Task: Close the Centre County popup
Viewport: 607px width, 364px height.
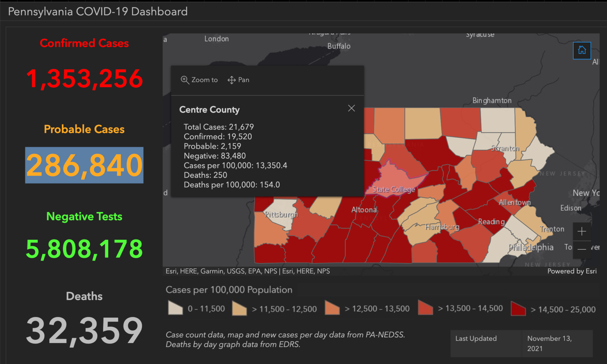Action: click(x=351, y=108)
